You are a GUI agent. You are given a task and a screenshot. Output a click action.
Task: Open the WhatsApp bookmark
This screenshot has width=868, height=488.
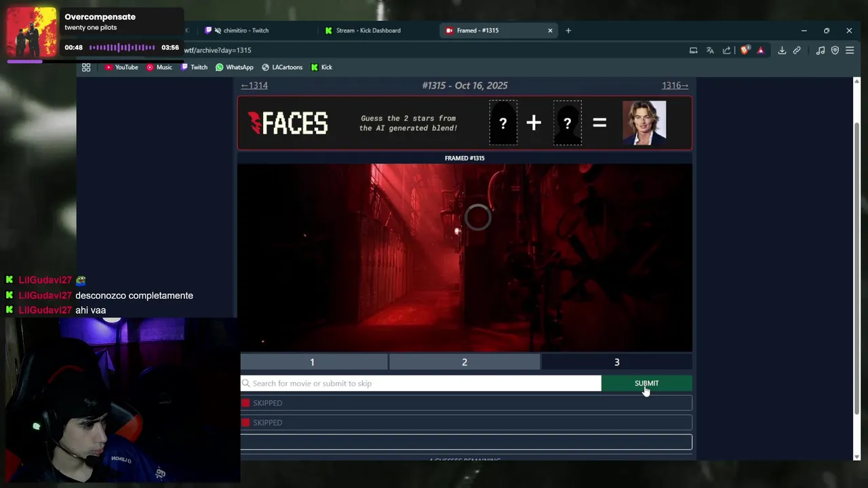[x=235, y=67]
